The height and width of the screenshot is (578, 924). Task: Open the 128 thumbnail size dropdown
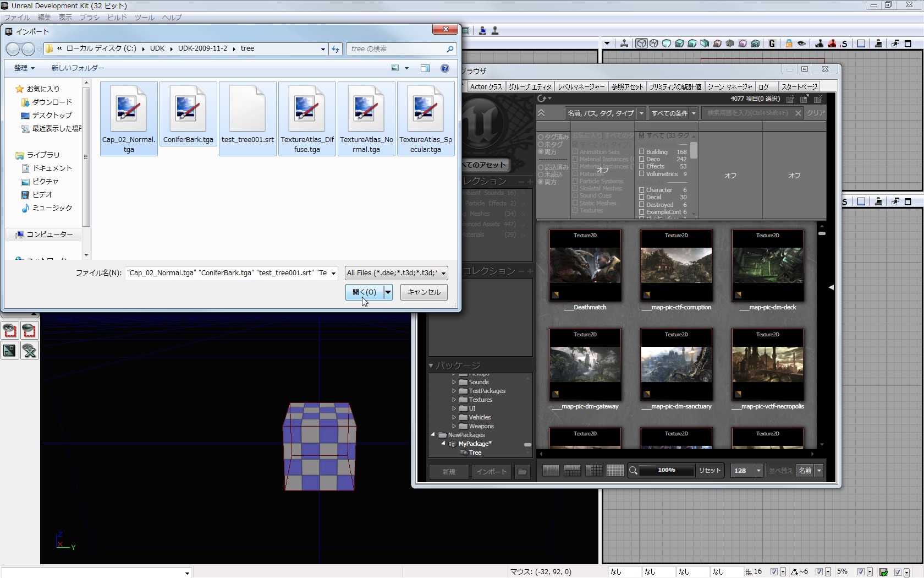click(758, 471)
